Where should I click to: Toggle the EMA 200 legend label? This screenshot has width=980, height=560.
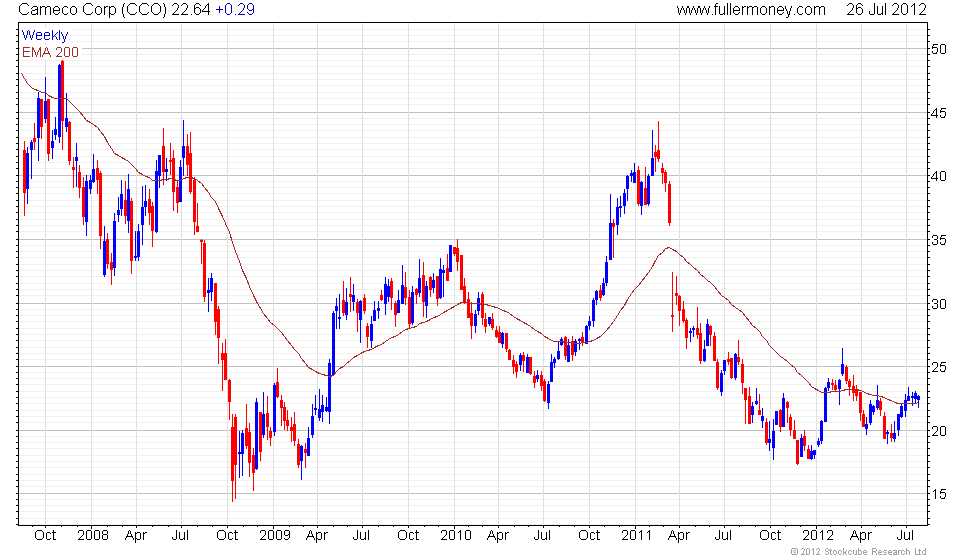50,51
